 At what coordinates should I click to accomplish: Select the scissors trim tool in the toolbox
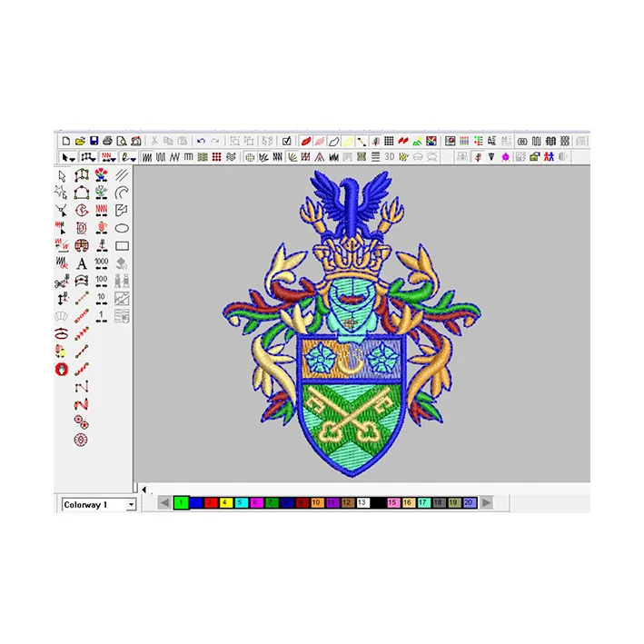62,282
